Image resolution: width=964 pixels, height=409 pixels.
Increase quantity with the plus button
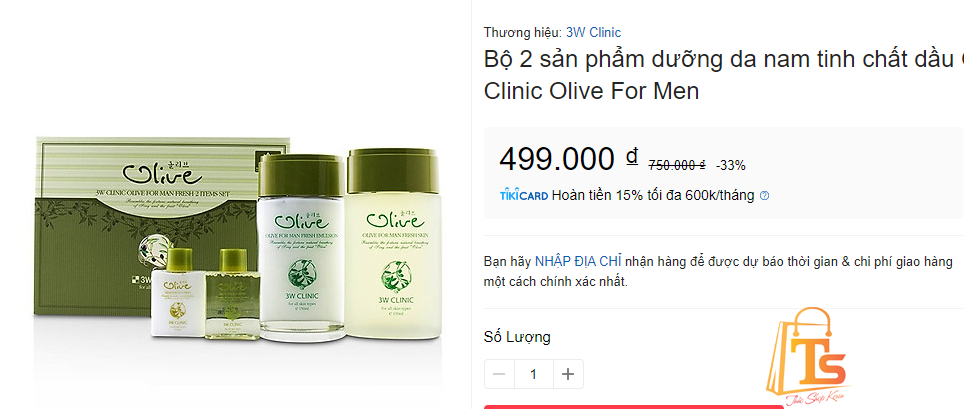[568, 374]
